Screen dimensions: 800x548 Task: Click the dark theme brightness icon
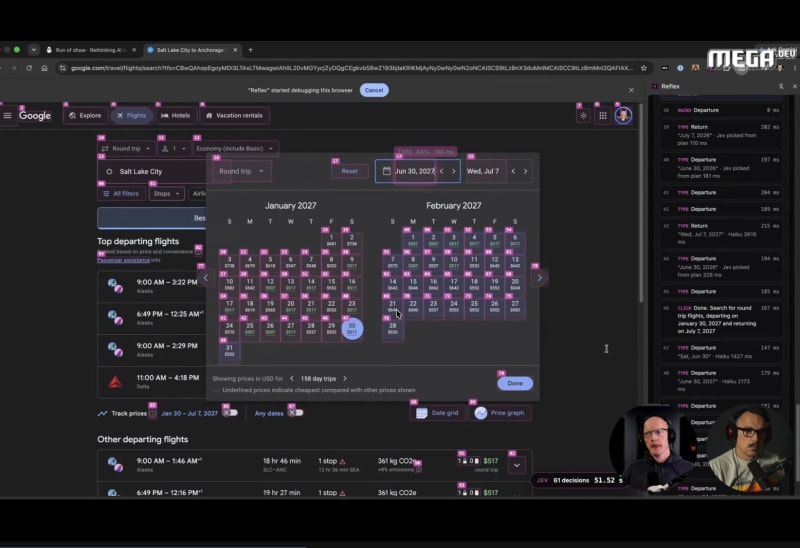point(583,116)
